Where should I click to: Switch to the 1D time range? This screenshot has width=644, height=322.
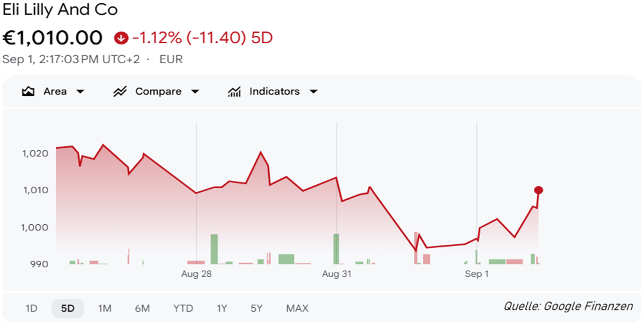point(32,308)
